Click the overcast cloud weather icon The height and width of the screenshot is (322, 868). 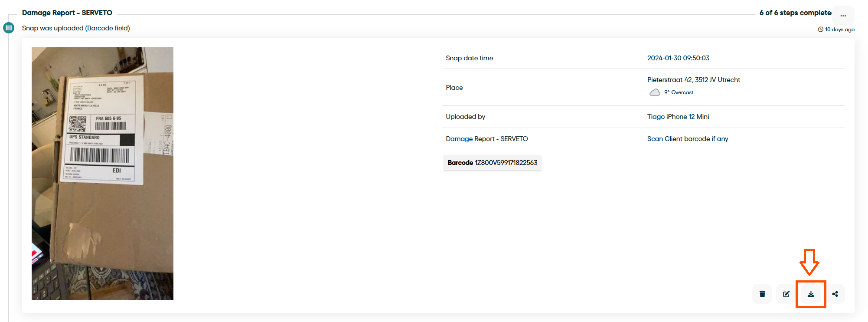(655, 92)
